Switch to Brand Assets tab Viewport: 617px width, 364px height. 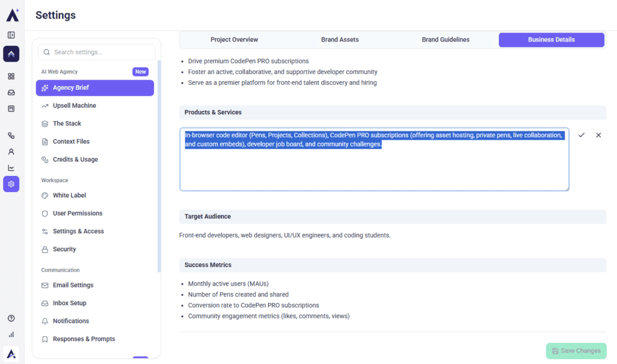[x=340, y=40]
